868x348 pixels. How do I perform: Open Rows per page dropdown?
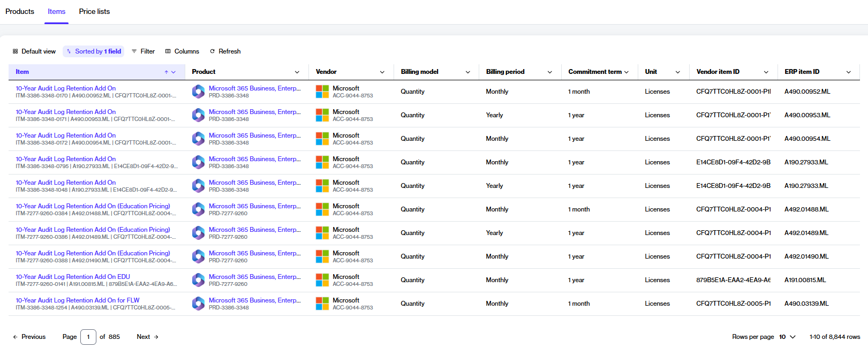[787, 337]
